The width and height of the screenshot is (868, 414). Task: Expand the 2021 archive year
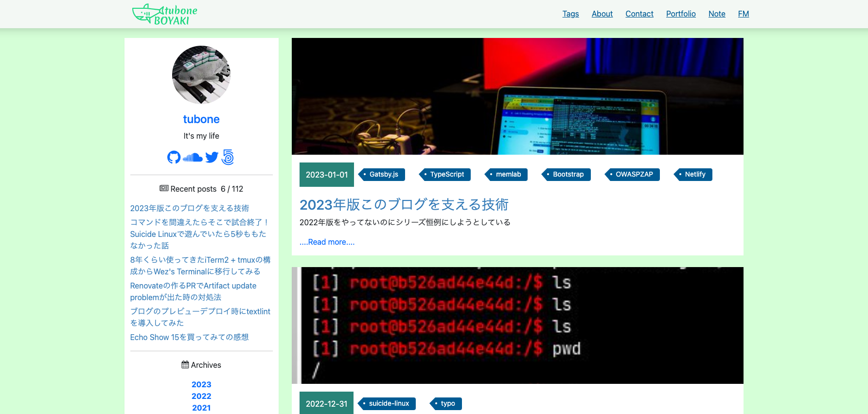[201, 408]
